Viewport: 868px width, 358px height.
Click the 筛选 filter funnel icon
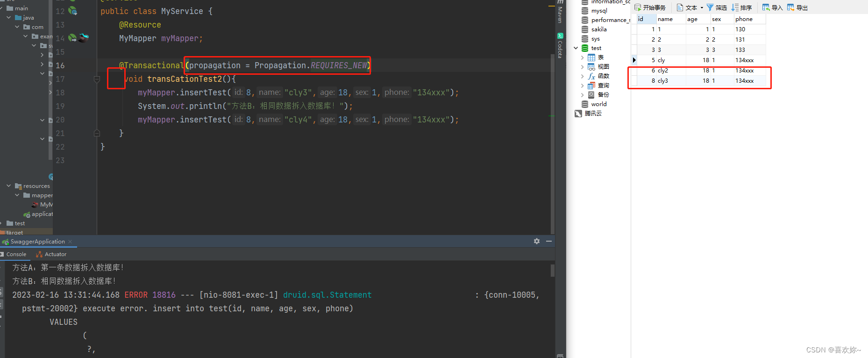pos(710,7)
